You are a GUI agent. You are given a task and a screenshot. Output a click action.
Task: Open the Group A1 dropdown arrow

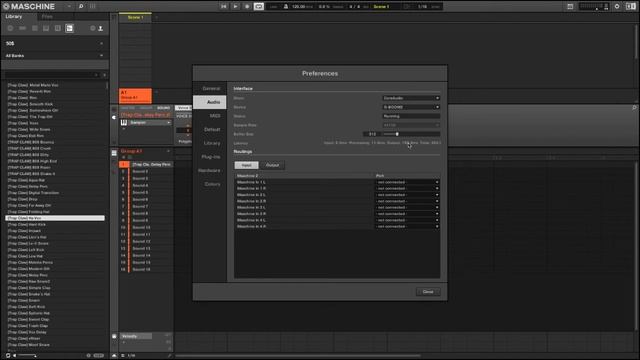[168, 151]
